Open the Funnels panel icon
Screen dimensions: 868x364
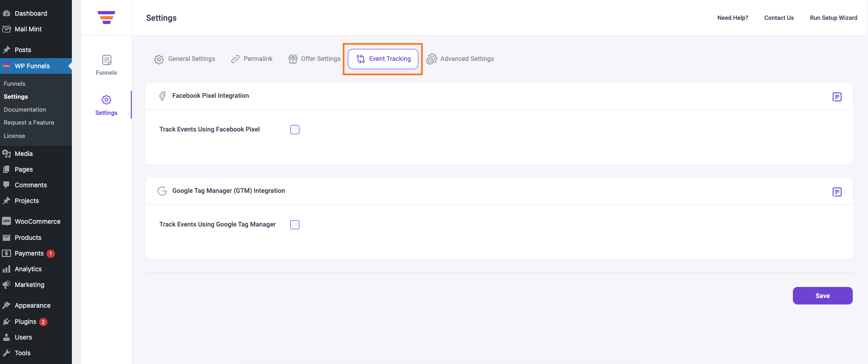click(x=106, y=60)
